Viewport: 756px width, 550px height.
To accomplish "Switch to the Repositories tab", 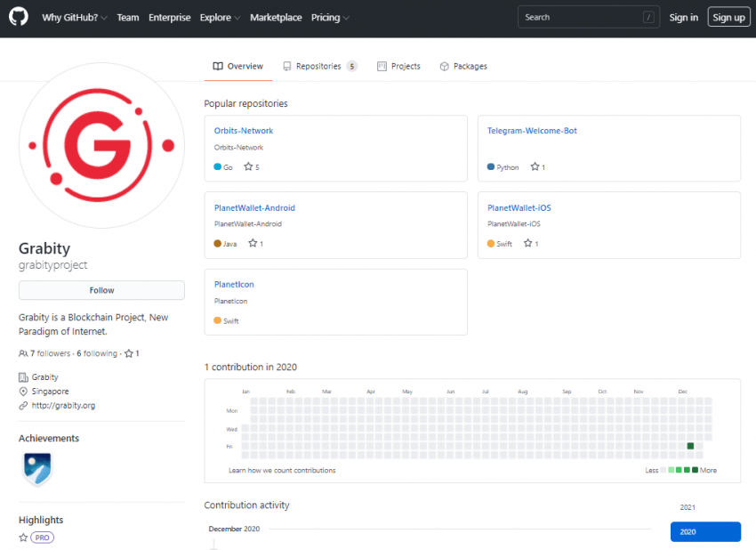I will pos(319,66).
